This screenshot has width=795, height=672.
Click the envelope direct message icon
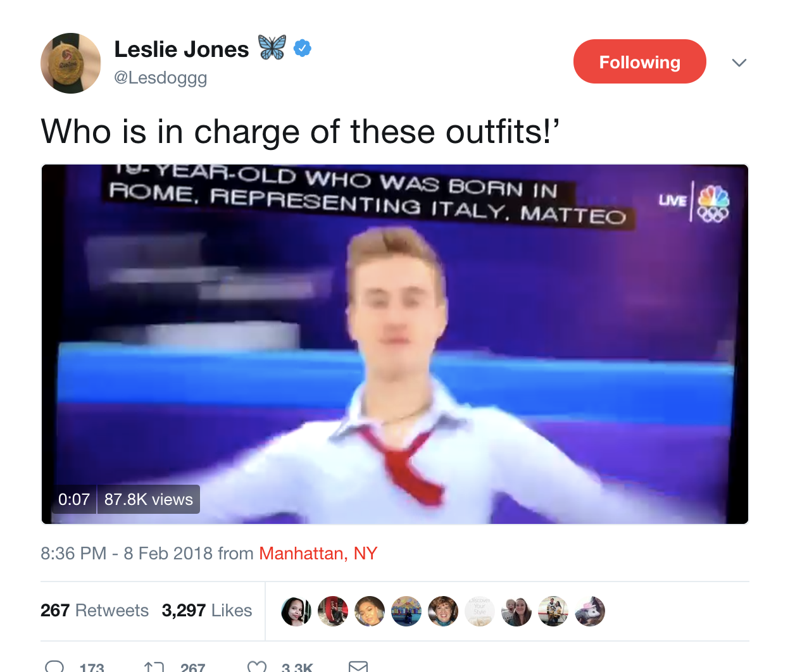click(358, 666)
